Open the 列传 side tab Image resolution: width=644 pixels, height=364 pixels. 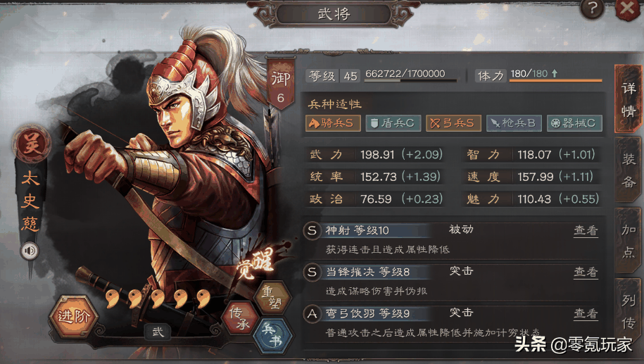[x=628, y=311]
